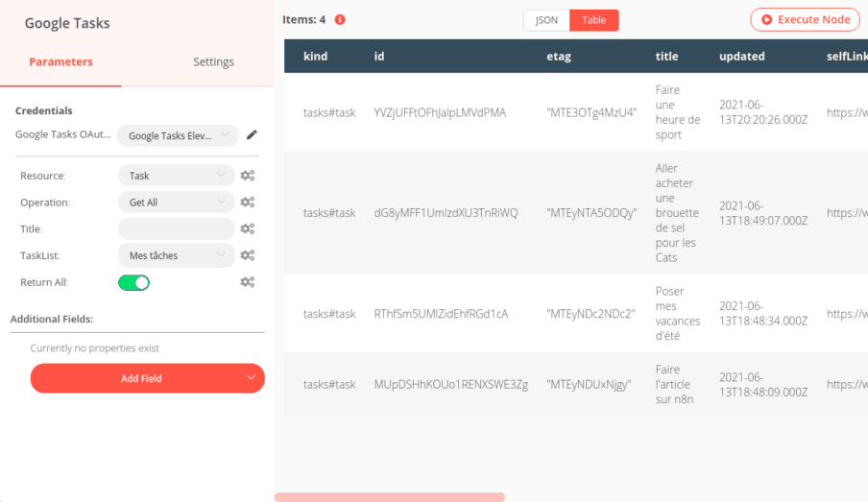Switch to the Settings tab
This screenshot has height=502, width=868.
pyautogui.click(x=213, y=61)
